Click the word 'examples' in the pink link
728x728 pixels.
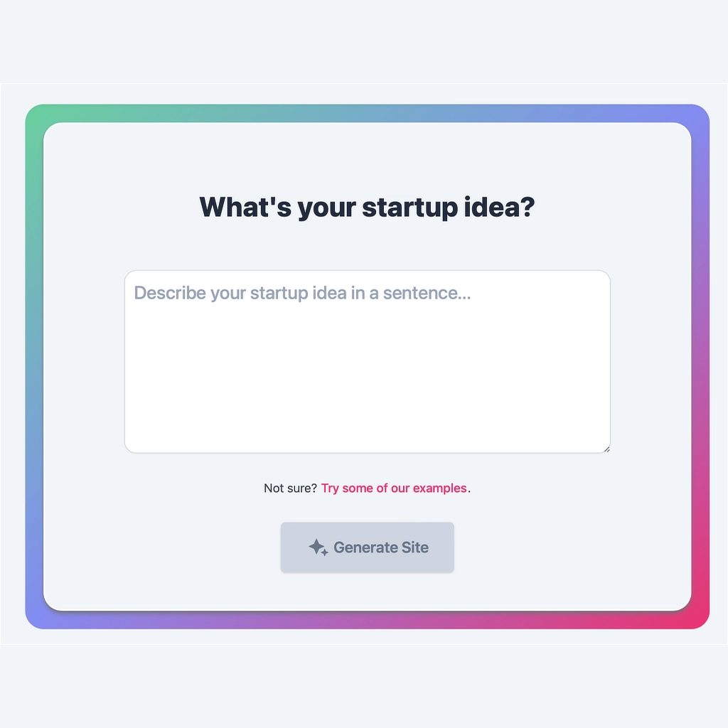pos(440,488)
